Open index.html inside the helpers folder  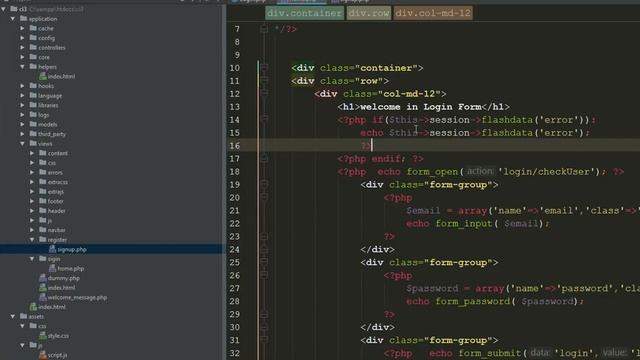pyautogui.click(x=57, y=76)
